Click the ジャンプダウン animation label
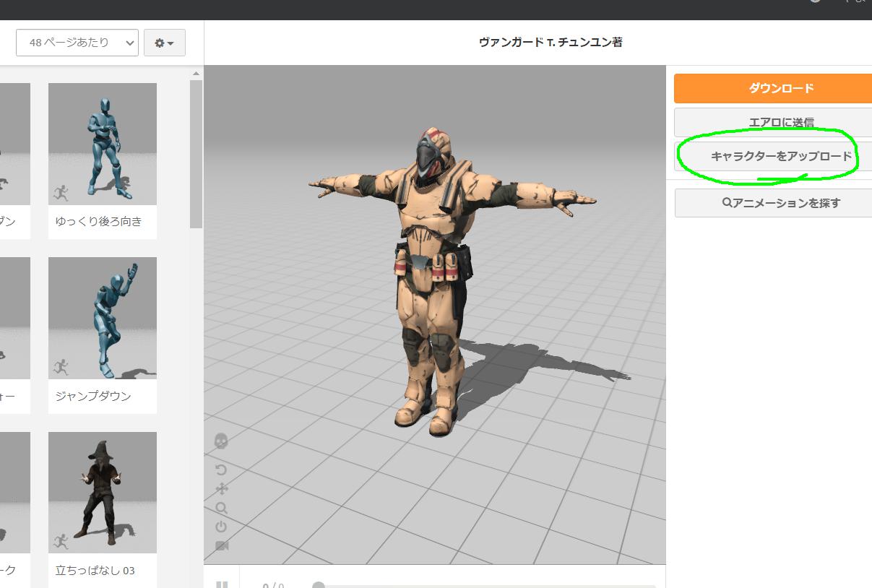872x588 pixels. (x=93, y=397)
